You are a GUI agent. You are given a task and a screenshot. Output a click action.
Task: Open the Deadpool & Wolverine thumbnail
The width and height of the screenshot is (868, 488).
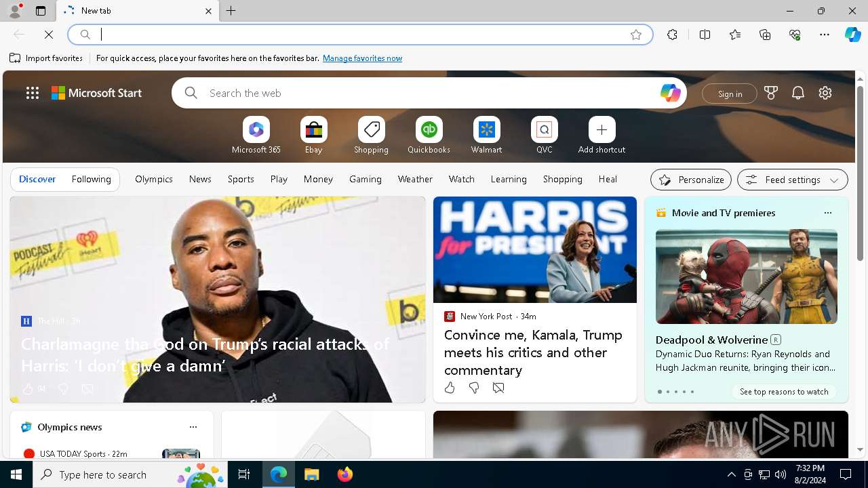click(746, 277)
